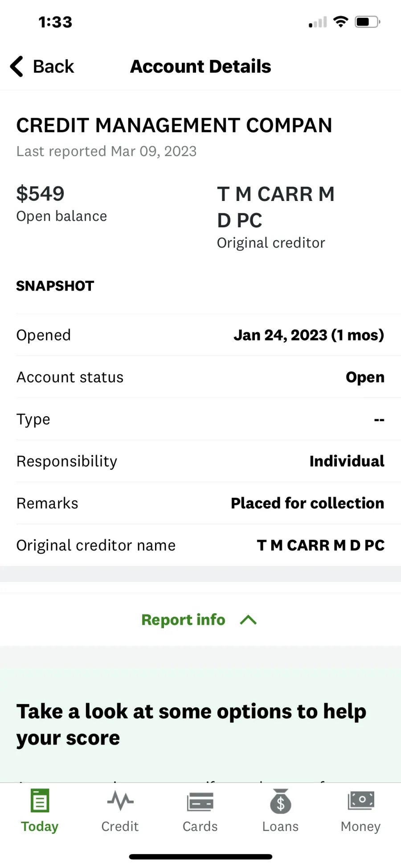
Task: Switch to the Credit tab label
Action: tap(120, 826)
